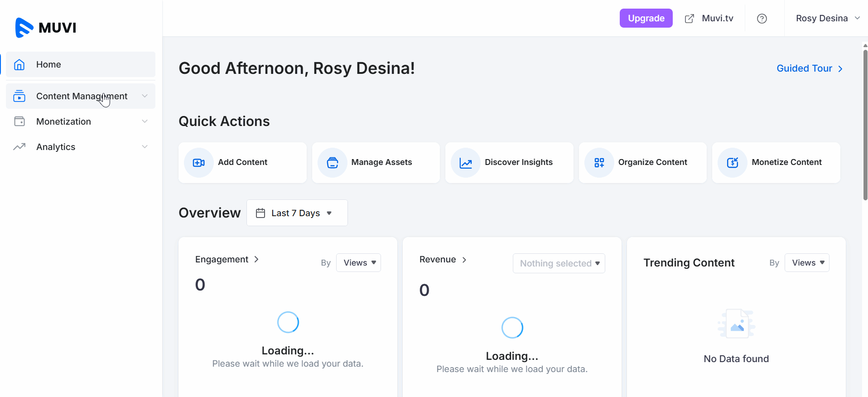Click the Organize Content grid icon
The width and height of the screenshot is (868, 397).
click(599, 163)
